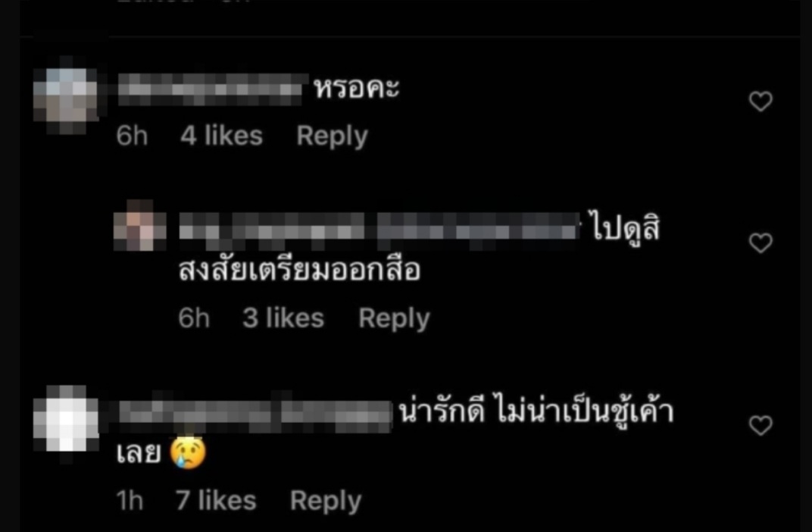This screenshot has width=812, height=532.
Task: Click the crying emoji after เลย
Action: tap(188, 452)
